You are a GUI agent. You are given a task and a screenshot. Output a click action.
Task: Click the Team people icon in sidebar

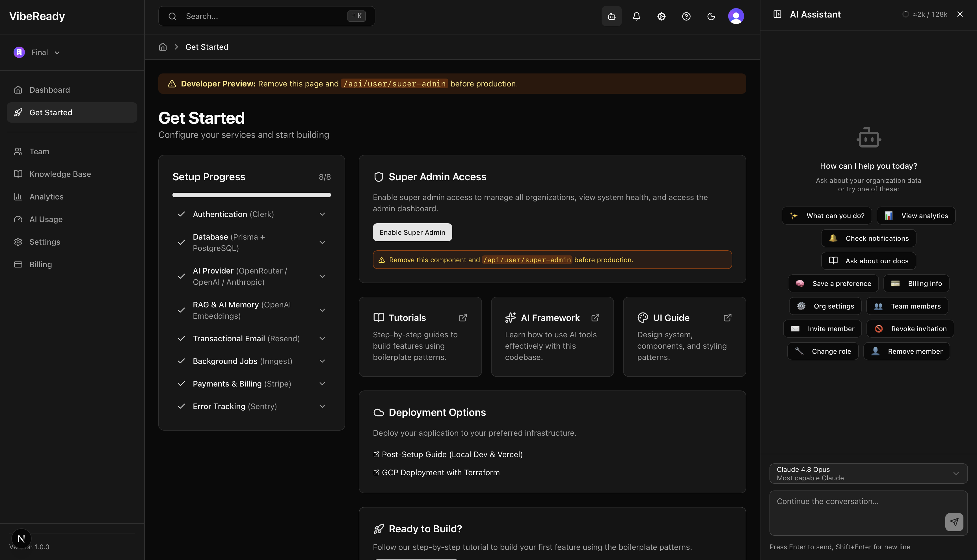[18, 151]
